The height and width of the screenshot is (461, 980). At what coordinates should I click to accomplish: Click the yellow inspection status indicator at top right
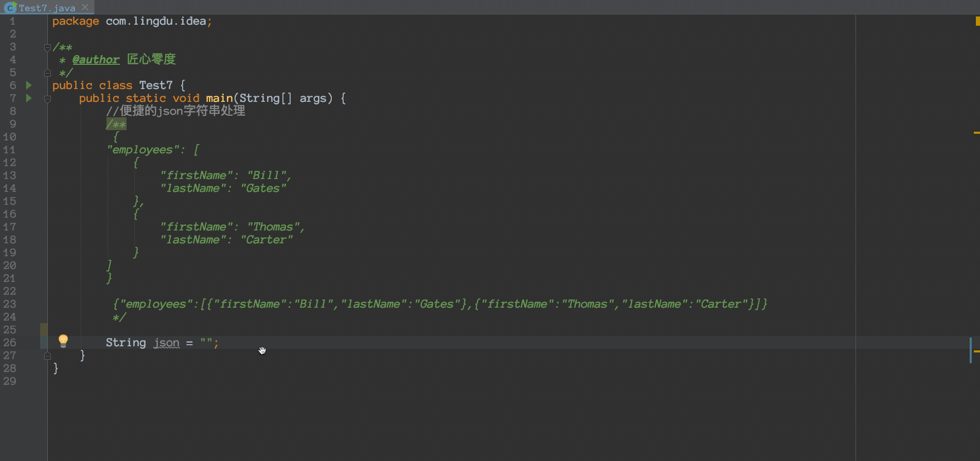(x=977, y=21)
